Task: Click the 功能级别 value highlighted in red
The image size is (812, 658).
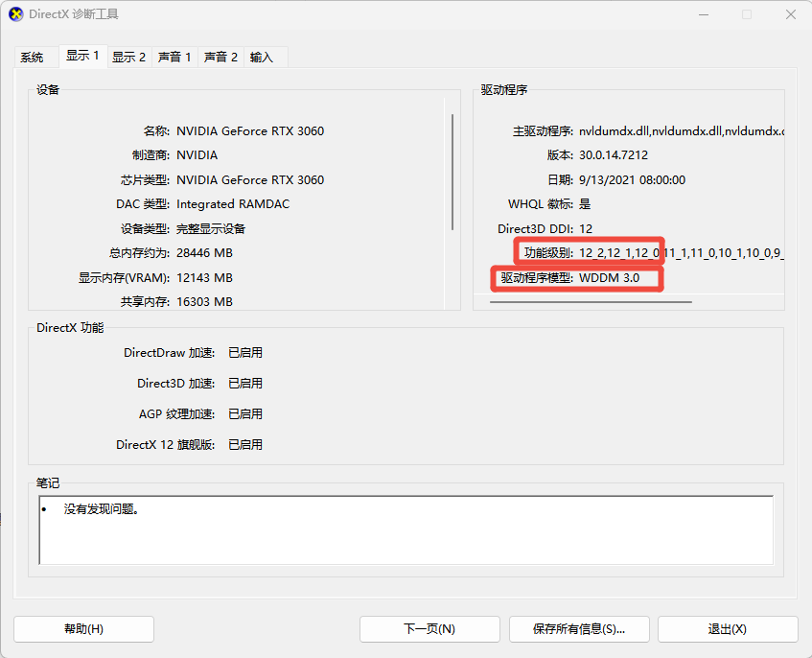Action: click(589, 252)
